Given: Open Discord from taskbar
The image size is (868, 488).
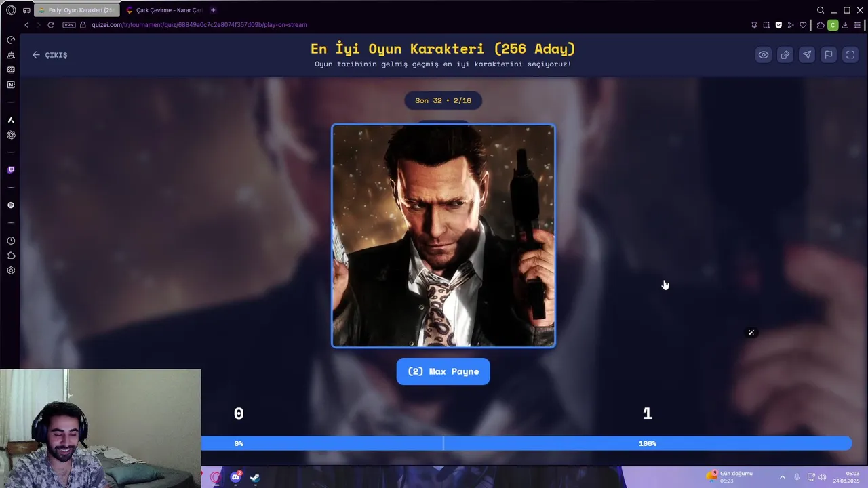Looking at the screenshot, I should coord(235,477).
